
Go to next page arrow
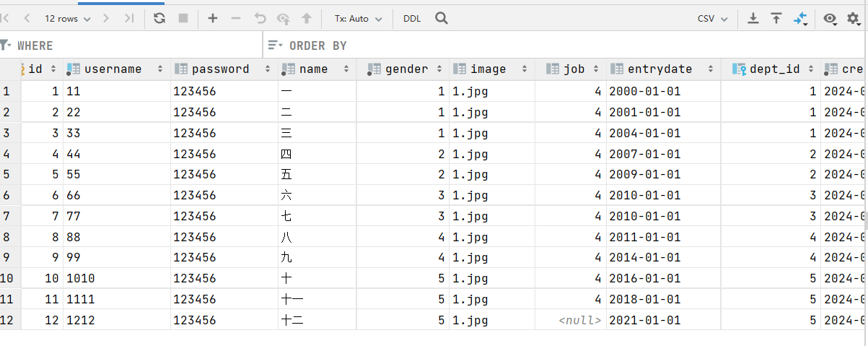[106, 19]
